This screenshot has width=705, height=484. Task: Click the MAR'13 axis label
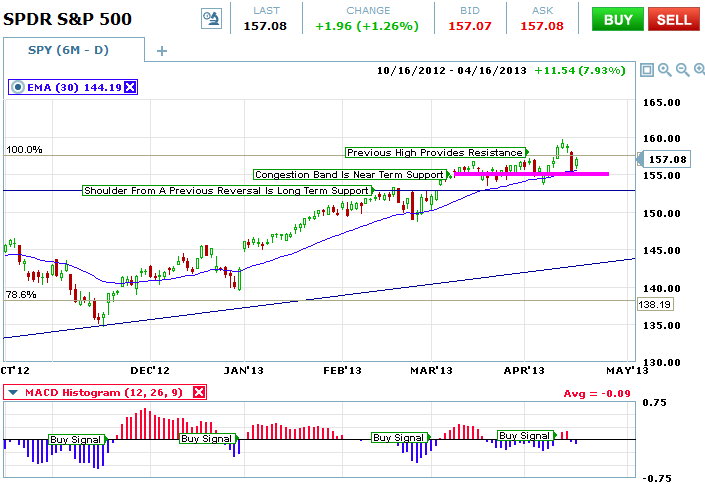pyautogui.click(x=432, y=371)
